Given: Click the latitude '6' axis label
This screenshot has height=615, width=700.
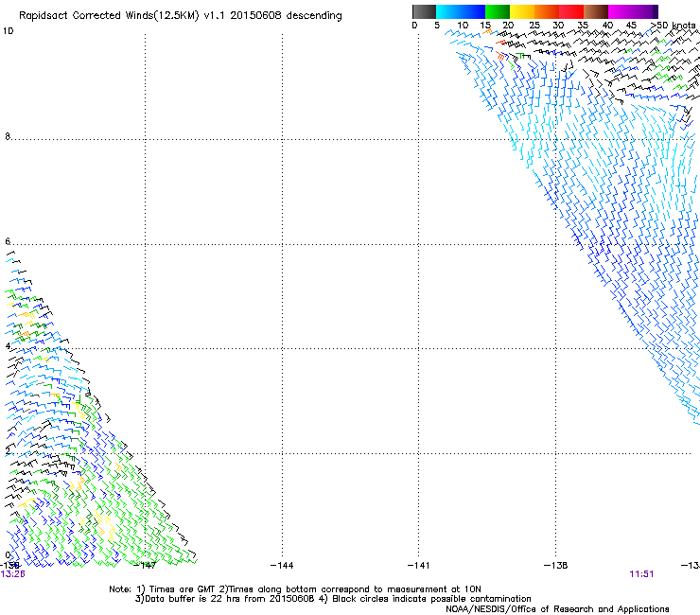Looking at the screenshot, I should click(x=8, y=241).
